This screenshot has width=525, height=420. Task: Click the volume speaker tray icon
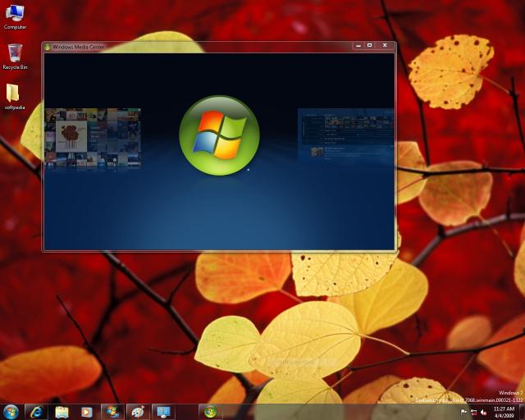pyautogui.click(x=484, y=411)
